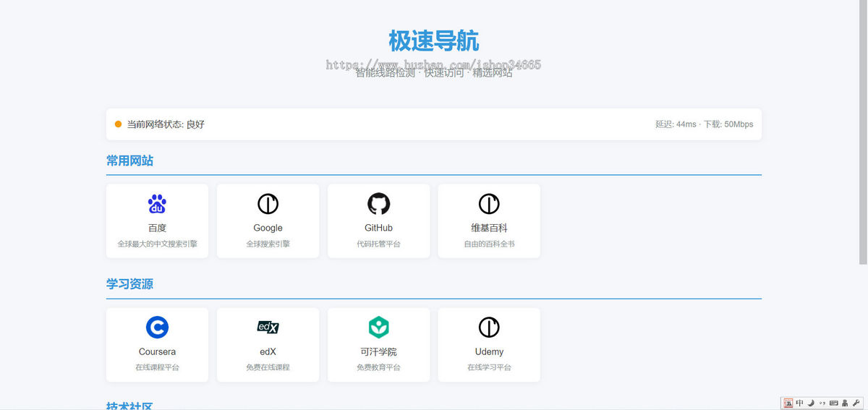Click the 在线课程平台 description
Image resolution: width=868 pixels, height=410 pixels.
[x=157, y=367]
